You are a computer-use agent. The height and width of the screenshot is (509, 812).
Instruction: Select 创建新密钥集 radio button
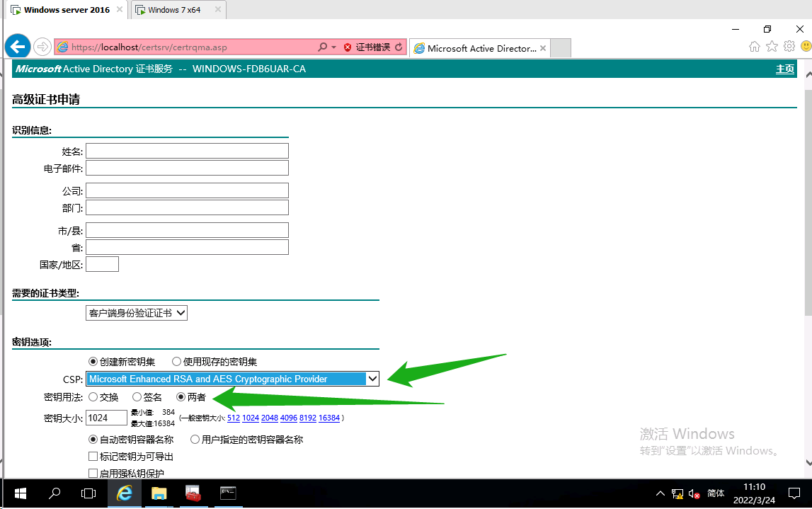pos(93,362)
